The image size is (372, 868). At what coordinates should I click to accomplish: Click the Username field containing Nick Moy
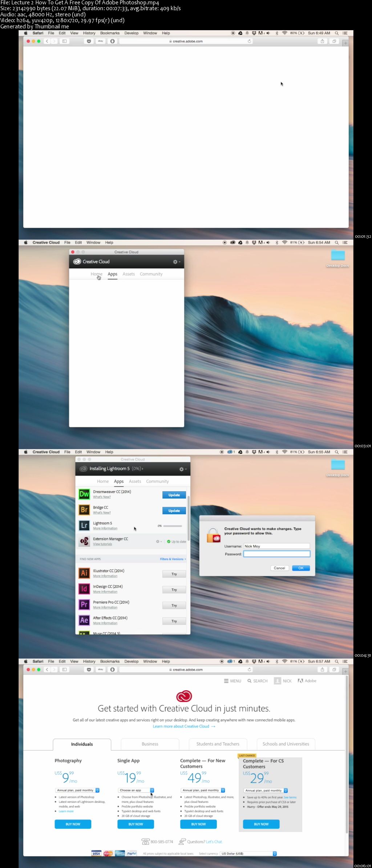(x=277, y=546)
